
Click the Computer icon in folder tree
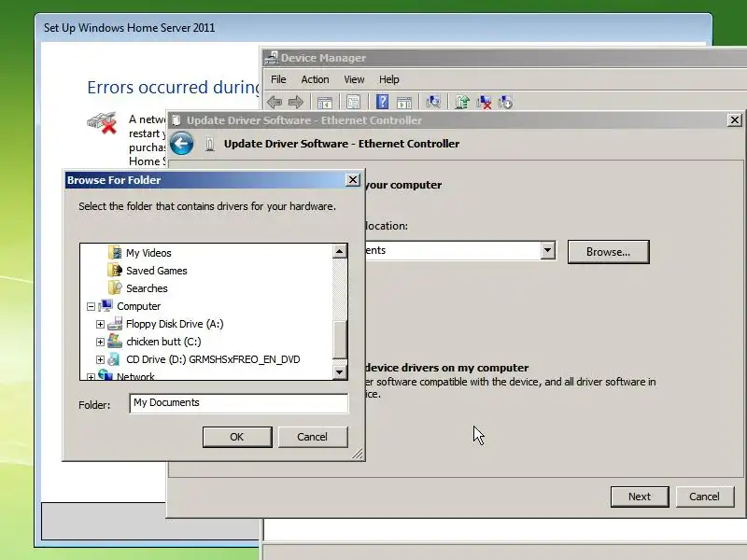(x=106, y=306)
